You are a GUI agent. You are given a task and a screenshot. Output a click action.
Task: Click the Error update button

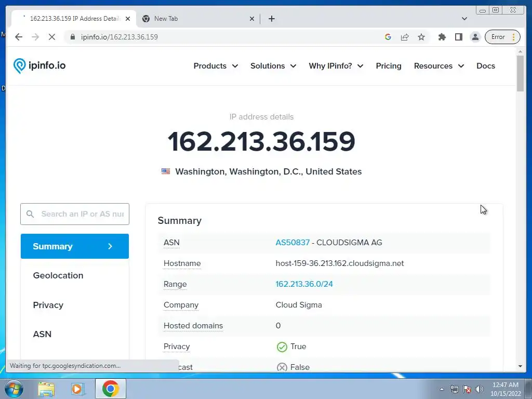click(x=502, y=37)
